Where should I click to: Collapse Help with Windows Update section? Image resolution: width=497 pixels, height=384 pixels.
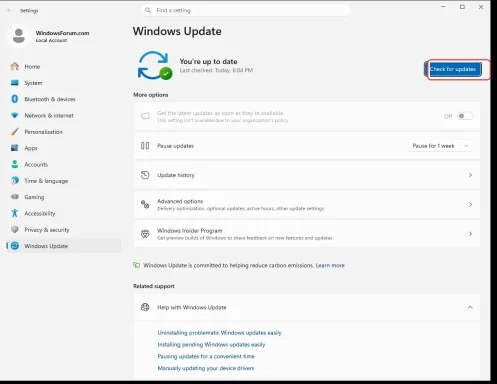pyautogui.click(x=470, y=307)
